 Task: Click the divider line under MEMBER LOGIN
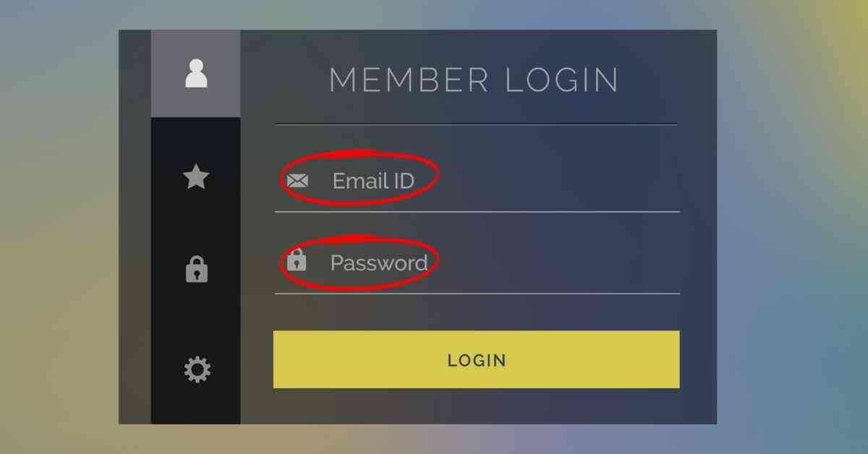click(x=476, y=124)
